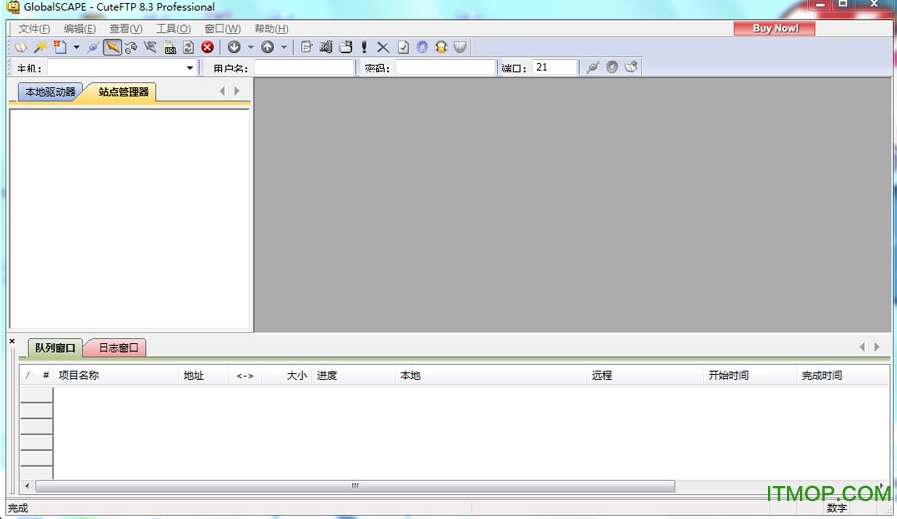Open the dropdown arrow beside Download icon

coord(250,47)
